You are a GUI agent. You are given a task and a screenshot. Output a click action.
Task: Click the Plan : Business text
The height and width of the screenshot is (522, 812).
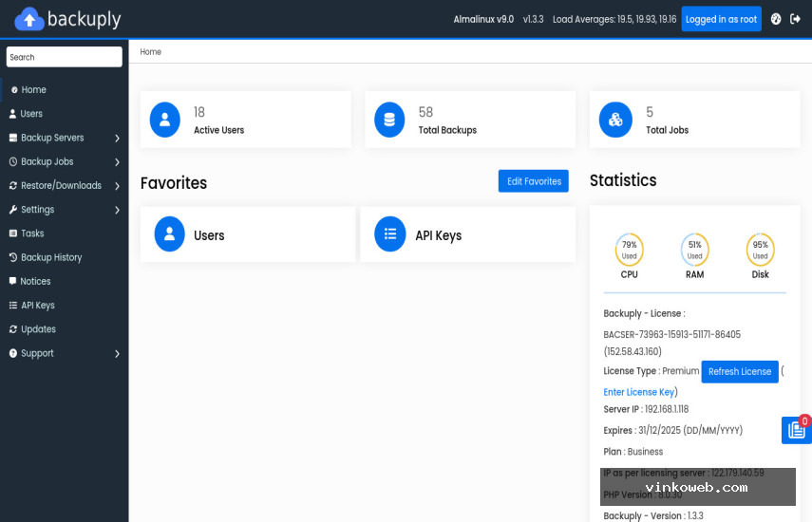point(633,452)
